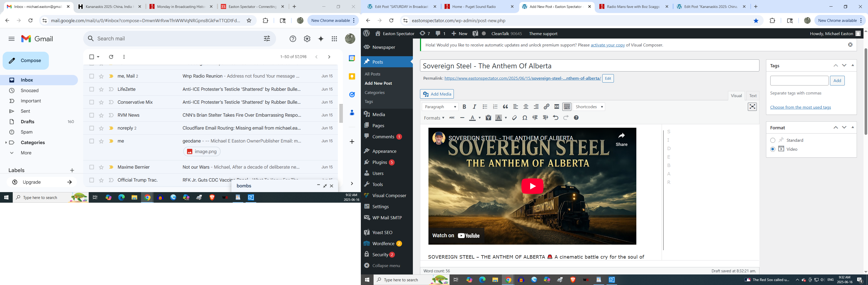Expand the Formats dropdown menu
The image size is (868, 285).
coord(434,118)
